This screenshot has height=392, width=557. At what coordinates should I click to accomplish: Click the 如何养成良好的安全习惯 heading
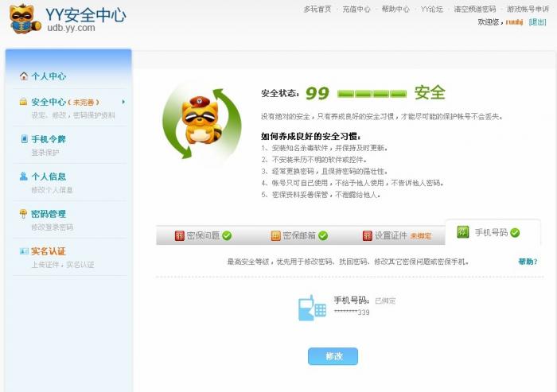pyautogui.click(x=311, y=136)
